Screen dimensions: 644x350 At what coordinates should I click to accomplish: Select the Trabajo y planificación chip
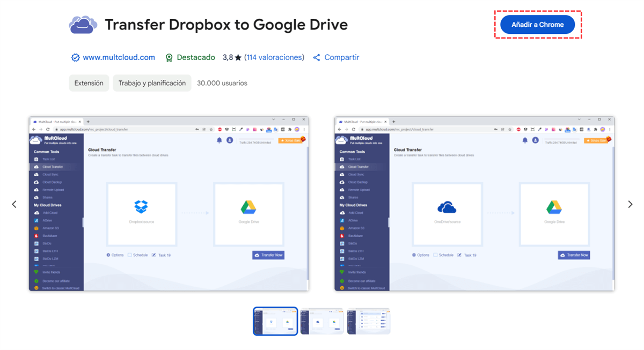pos(152,83)
